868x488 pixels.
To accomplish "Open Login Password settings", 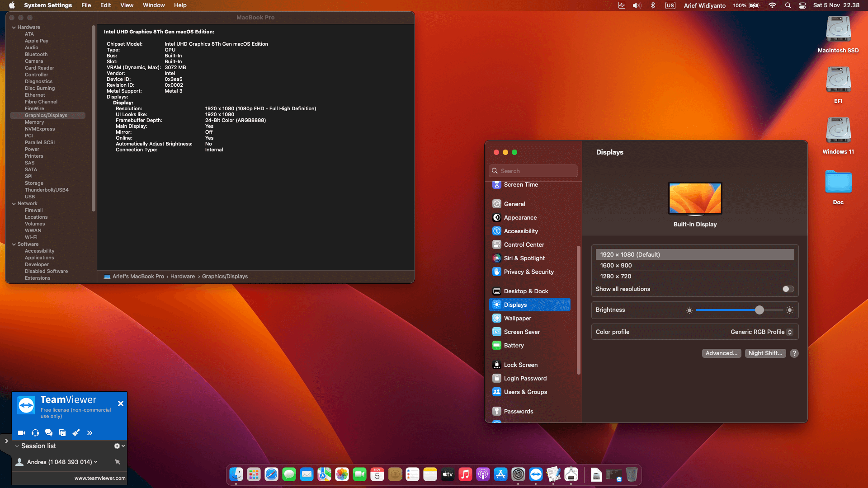I will coord(529,379).
